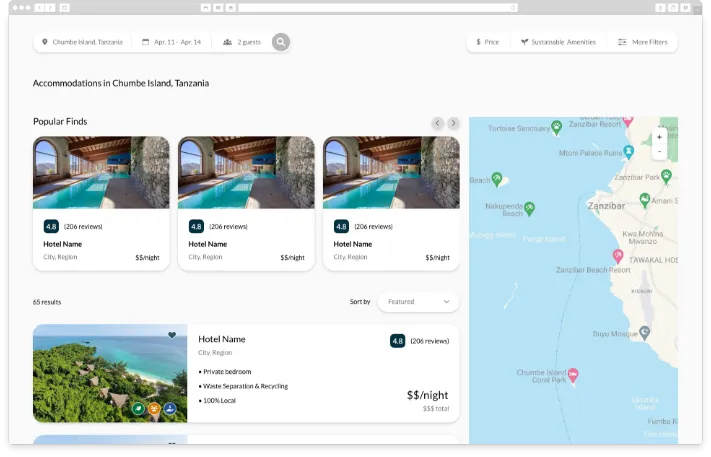Screen dimensions: 711x457
Task: Open the first Popular Finds hotel card image
Action: click(x=101, y=173)
